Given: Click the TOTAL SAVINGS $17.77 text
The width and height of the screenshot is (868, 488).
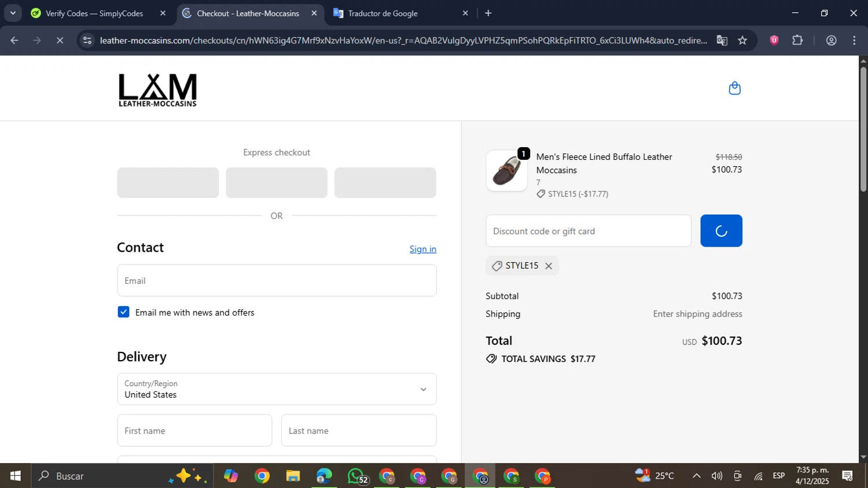Looking at the screenshot, I should tap(548, 359).
